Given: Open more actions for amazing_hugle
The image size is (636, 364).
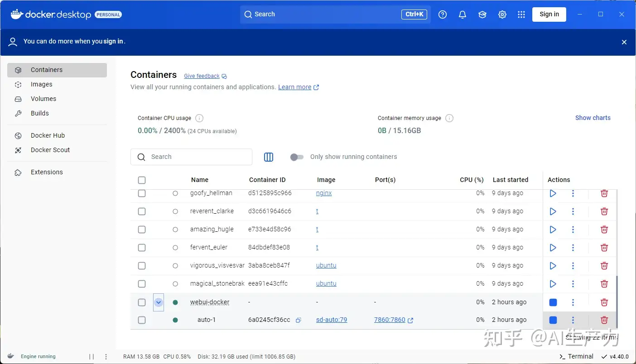Looking at the screenshot, I should (573, 230).
